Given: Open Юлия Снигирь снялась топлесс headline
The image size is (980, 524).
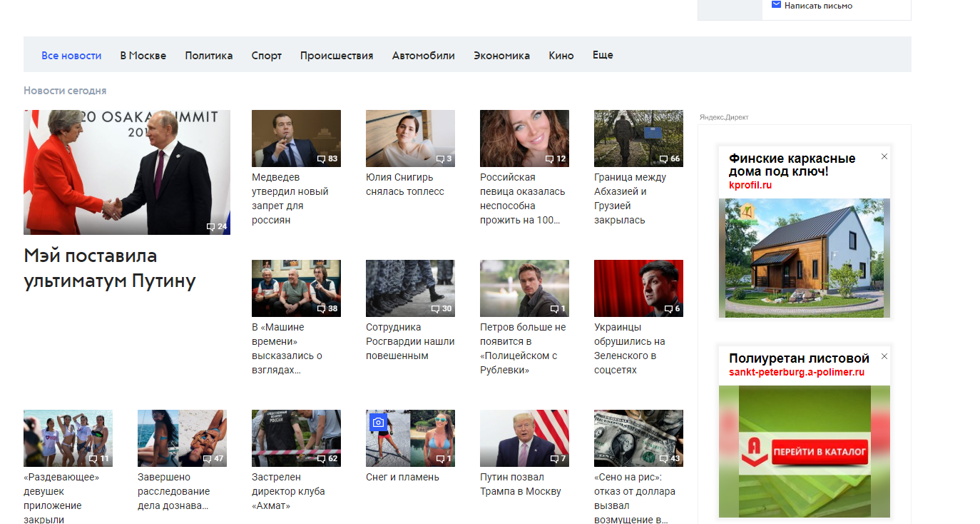Looking at the screenshot, I should 405,184.
